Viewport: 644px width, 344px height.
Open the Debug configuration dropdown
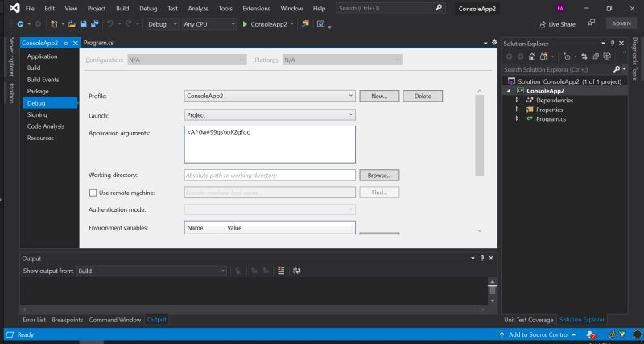click(x=163, y=24)
